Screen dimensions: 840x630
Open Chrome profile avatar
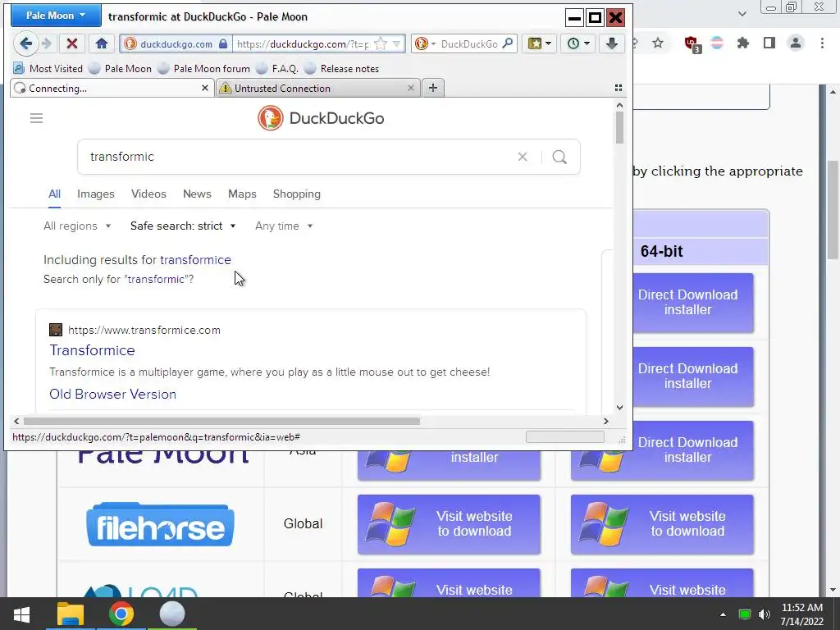796,43
